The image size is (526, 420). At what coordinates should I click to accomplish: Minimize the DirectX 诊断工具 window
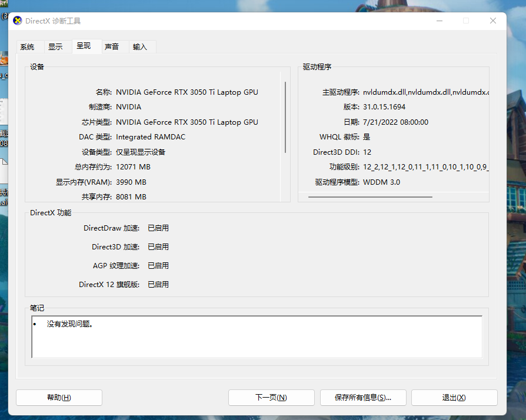(439, 21)
